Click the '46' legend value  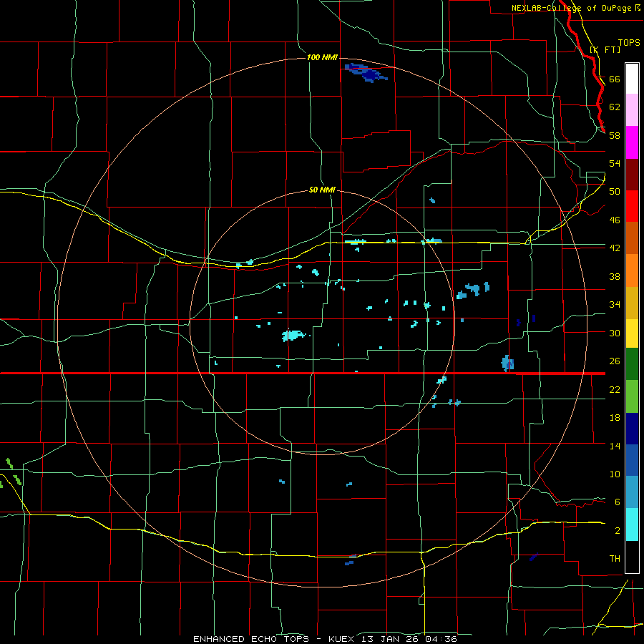point(615,220)
